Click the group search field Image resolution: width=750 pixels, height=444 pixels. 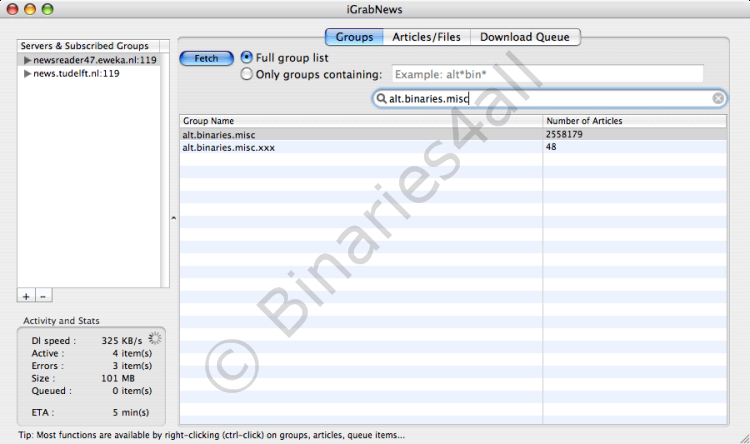click(x=549, y=99)
